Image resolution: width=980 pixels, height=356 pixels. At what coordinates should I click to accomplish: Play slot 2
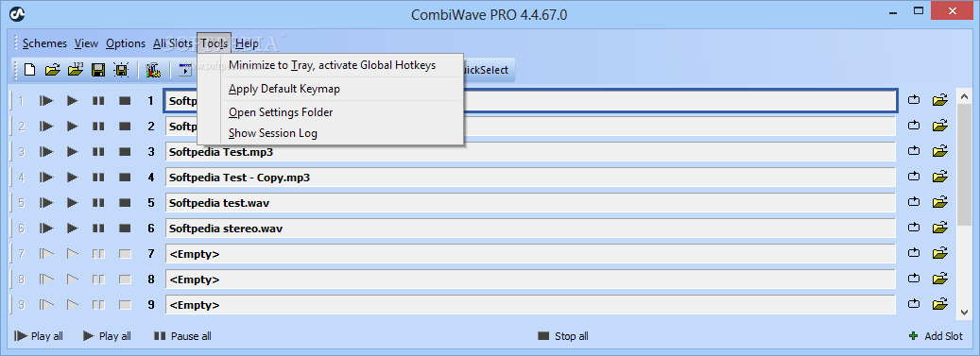(x=73, y=127)
